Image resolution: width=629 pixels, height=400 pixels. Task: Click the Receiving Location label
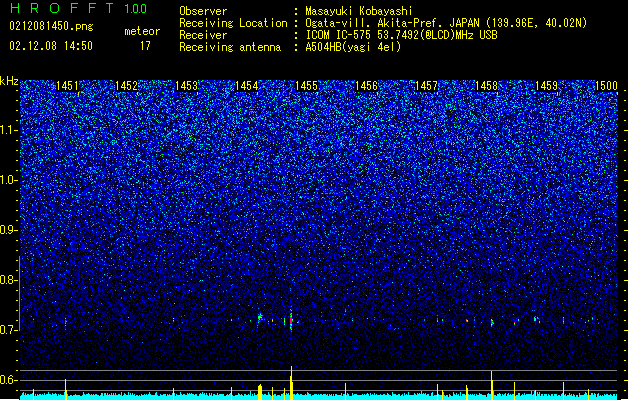coord(233,23)
